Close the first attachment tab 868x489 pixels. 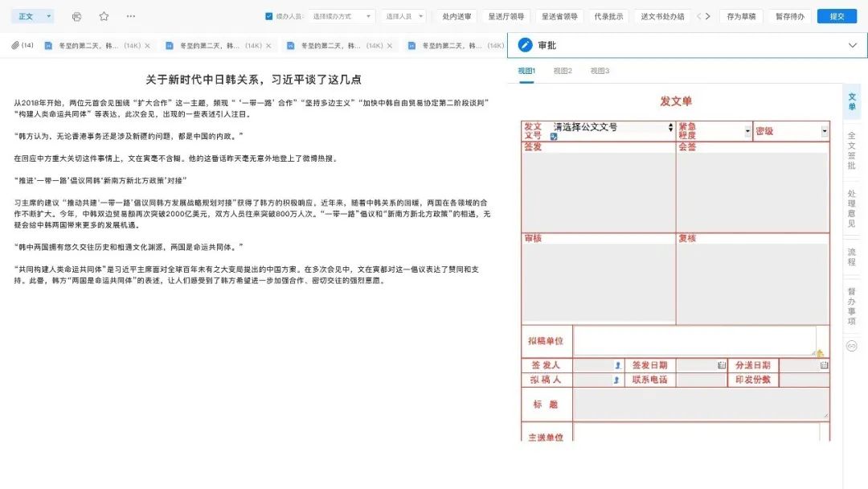pos(147,46)
